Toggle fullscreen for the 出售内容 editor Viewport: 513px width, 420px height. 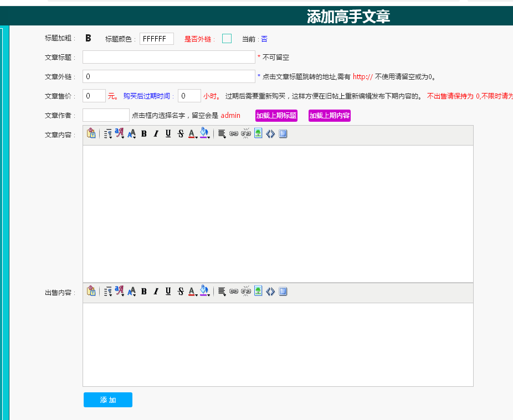coord(283,291)
